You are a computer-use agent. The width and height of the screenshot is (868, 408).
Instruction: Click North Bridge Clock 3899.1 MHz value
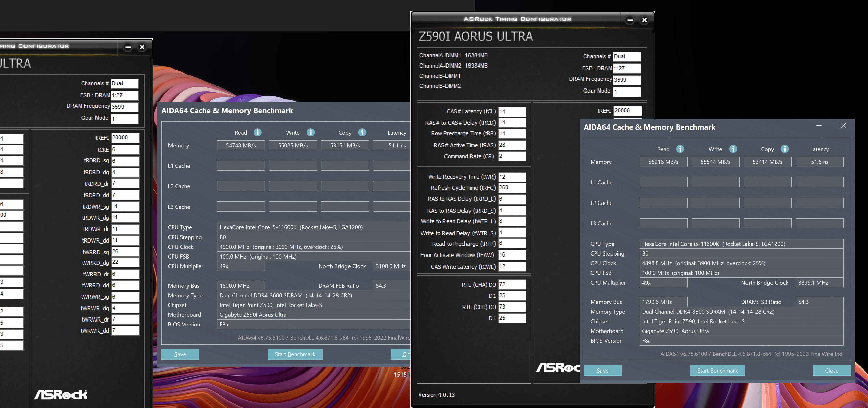pos(819,283)
